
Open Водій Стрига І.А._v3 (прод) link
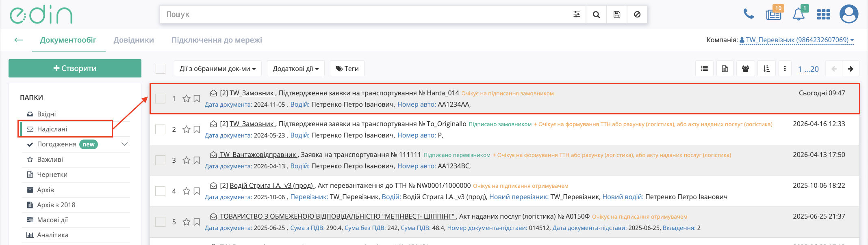tap(272, 185)
